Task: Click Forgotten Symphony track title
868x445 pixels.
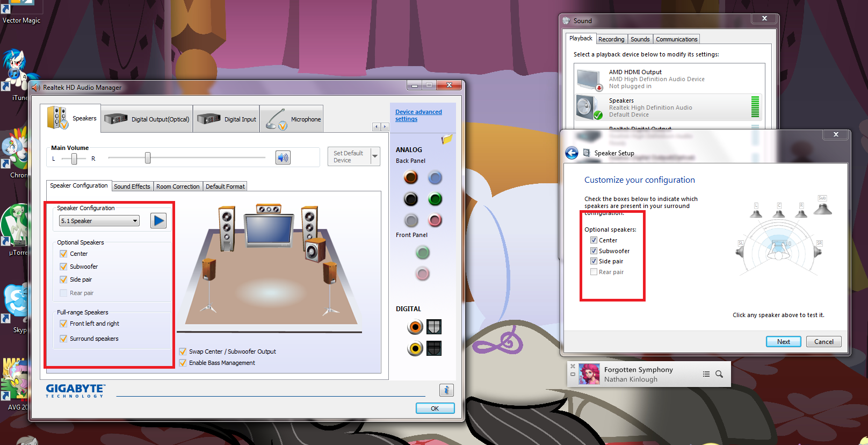Action: click(x=638, y=370)
